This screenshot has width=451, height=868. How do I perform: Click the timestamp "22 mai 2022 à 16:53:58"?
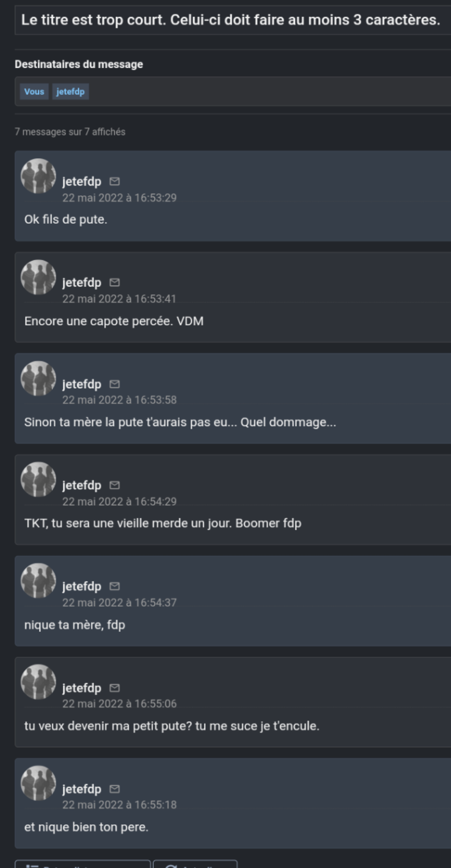point(120,400)
